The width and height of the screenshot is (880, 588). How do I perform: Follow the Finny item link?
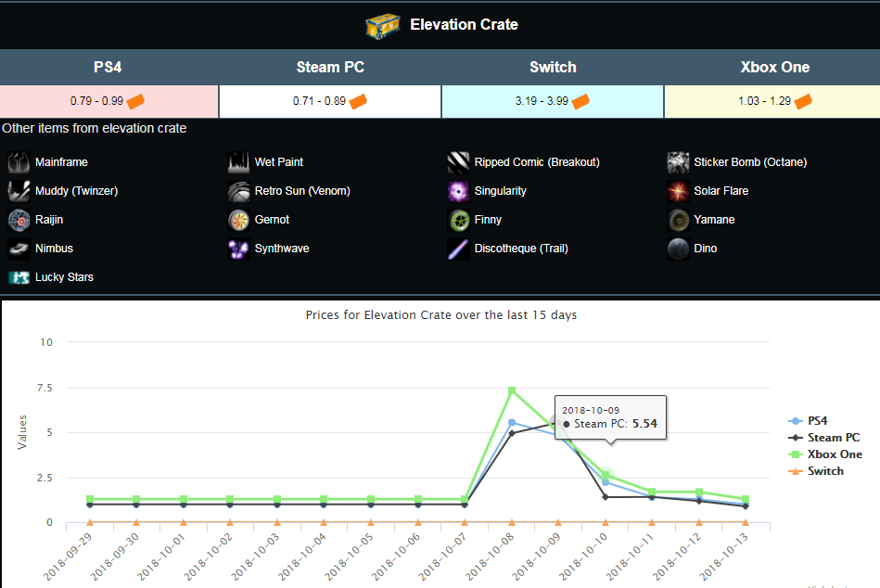pos(489,220)
